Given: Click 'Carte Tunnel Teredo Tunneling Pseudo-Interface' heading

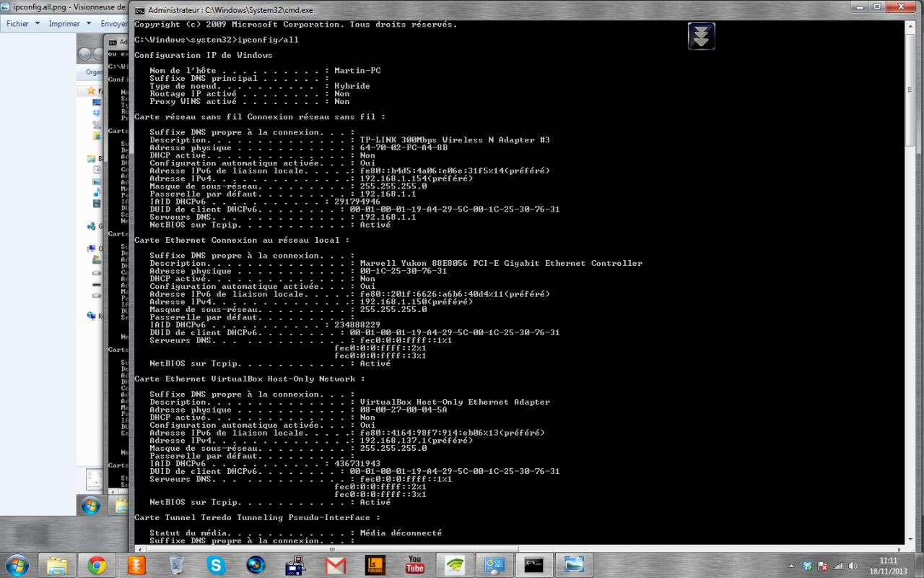Looking at the screenshot, I should (x=257, y=518).
